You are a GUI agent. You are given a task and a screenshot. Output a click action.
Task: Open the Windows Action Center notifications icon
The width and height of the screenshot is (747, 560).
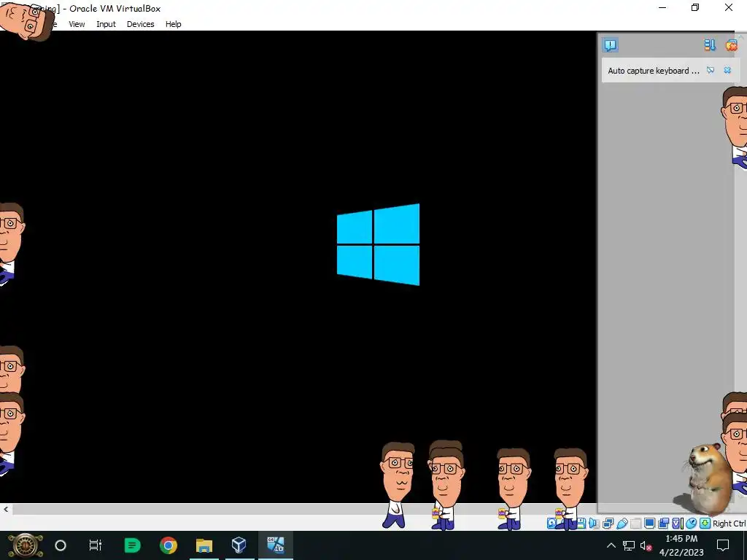723,545
